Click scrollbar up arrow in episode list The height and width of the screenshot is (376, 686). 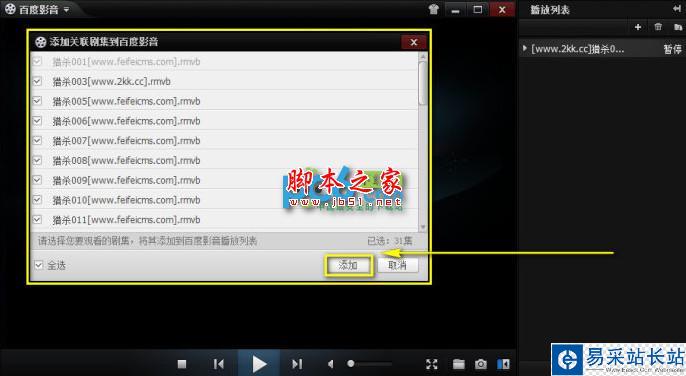pos(423,56)
